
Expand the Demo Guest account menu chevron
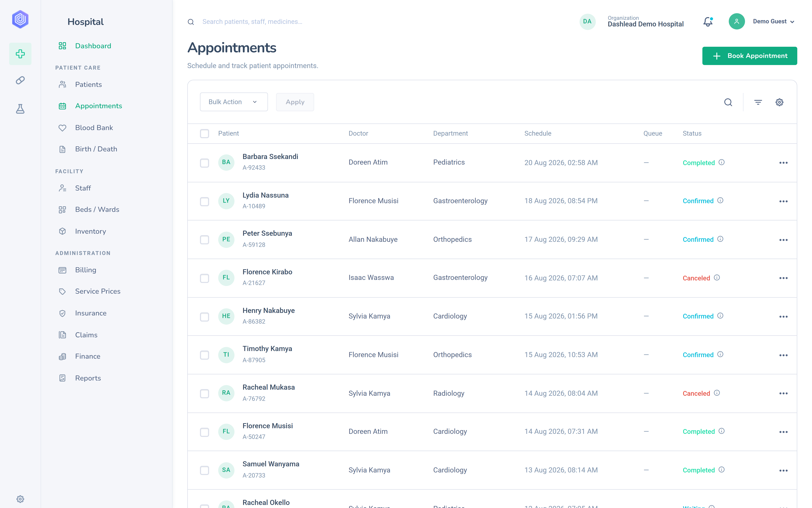[792, 22]
